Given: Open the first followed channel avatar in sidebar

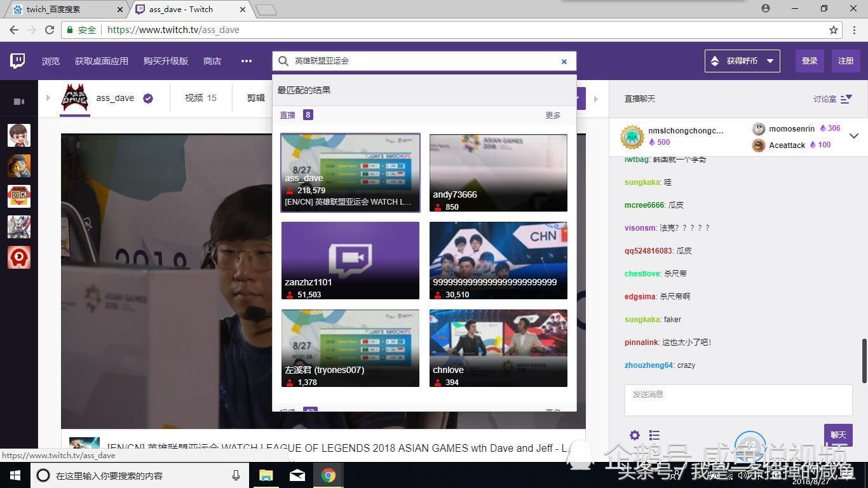Looking at the screenshot, I should click(x=19, y=135).
